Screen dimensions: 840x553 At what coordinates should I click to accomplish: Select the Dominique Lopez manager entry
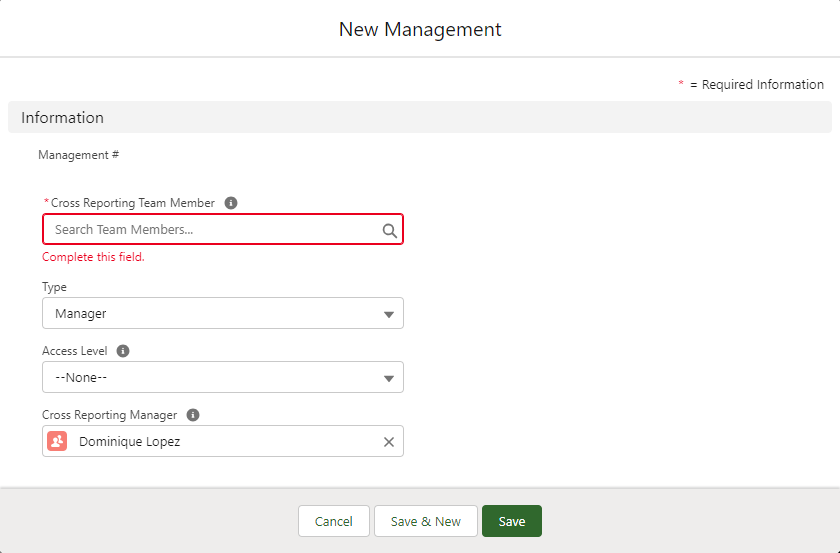130,441
